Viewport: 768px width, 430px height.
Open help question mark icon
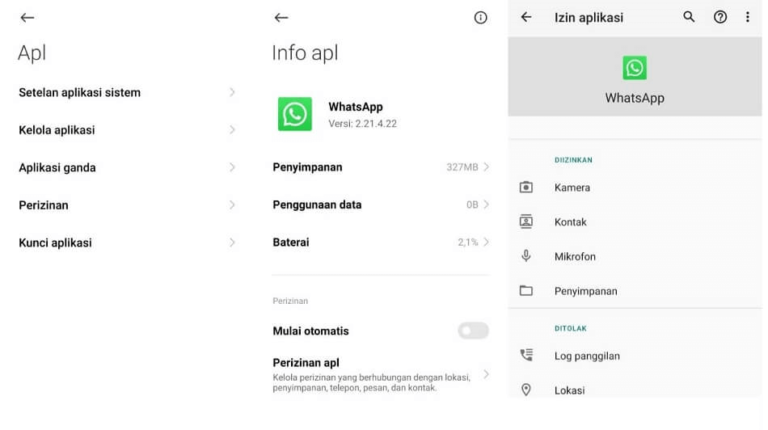pyautogui.click(x=720, y=17)
